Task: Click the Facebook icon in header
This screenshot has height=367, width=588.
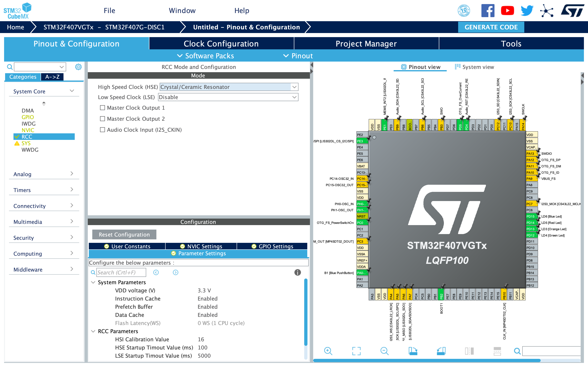Action: (488, 11)
